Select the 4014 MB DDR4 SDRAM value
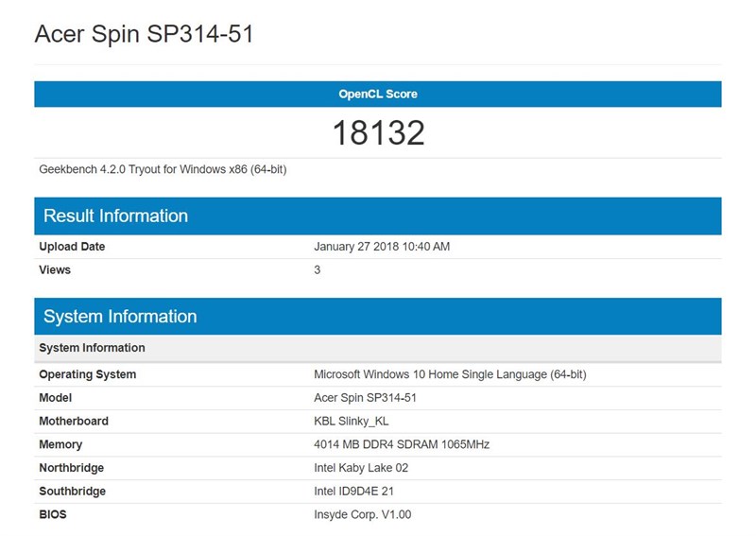Screen dimensions: 756x536 click(x=402, y=444)
